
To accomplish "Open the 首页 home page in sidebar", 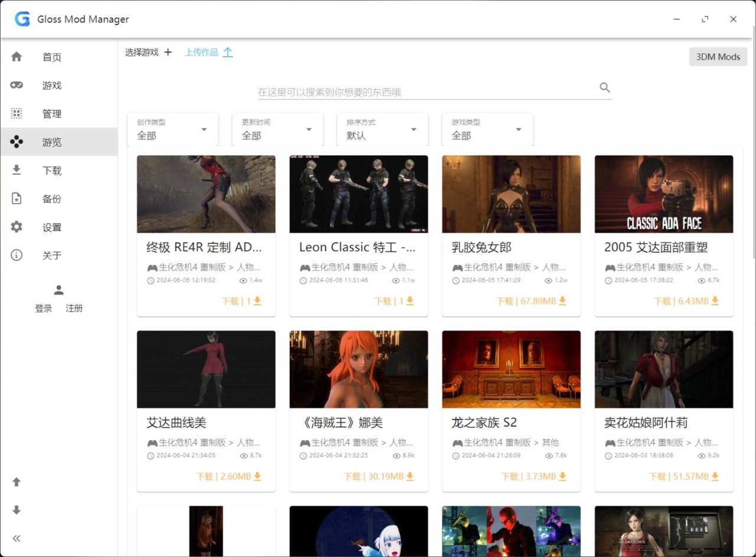I will click(59, 57).
